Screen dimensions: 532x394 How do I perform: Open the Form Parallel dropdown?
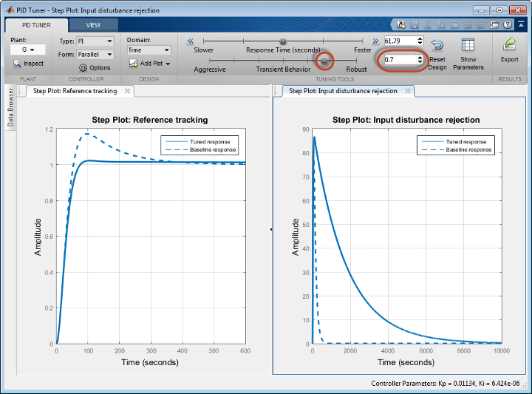point(95,54)
